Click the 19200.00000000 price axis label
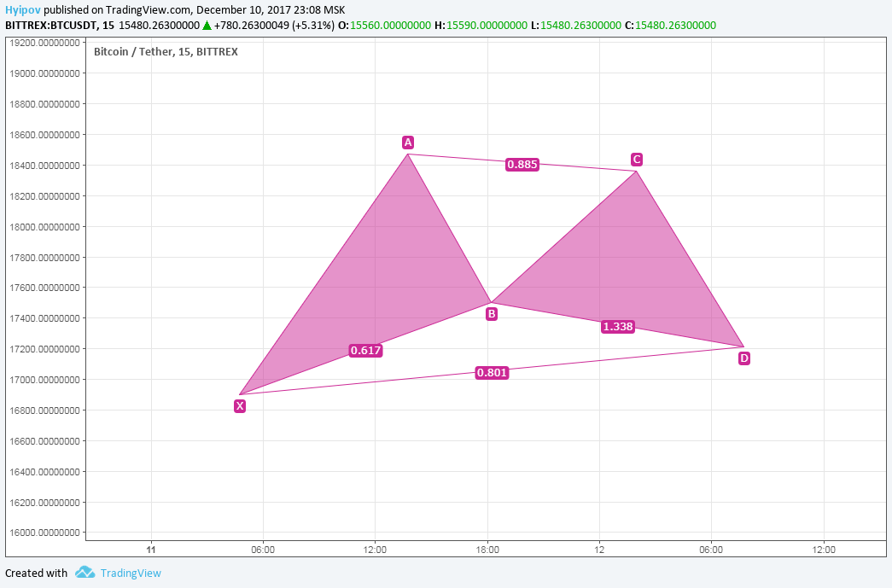This screenshot has width=892, height=588. 45,43
